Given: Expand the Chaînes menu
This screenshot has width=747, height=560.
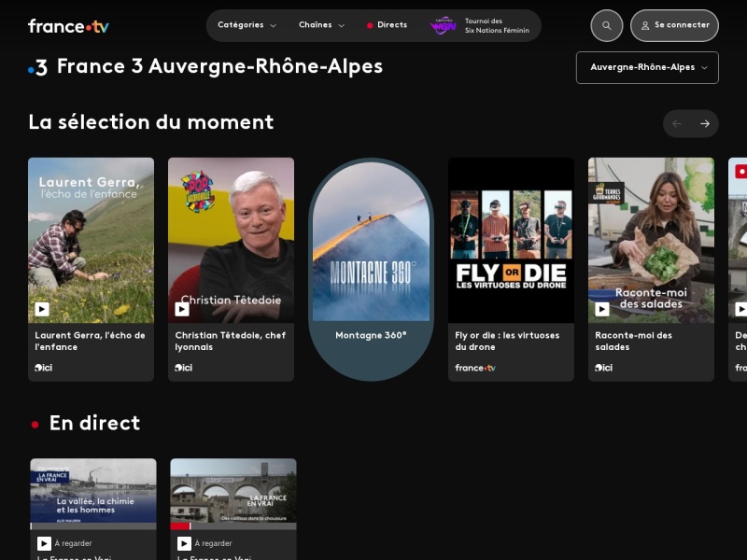Looking at the screenshot, I should pos(321,25).
